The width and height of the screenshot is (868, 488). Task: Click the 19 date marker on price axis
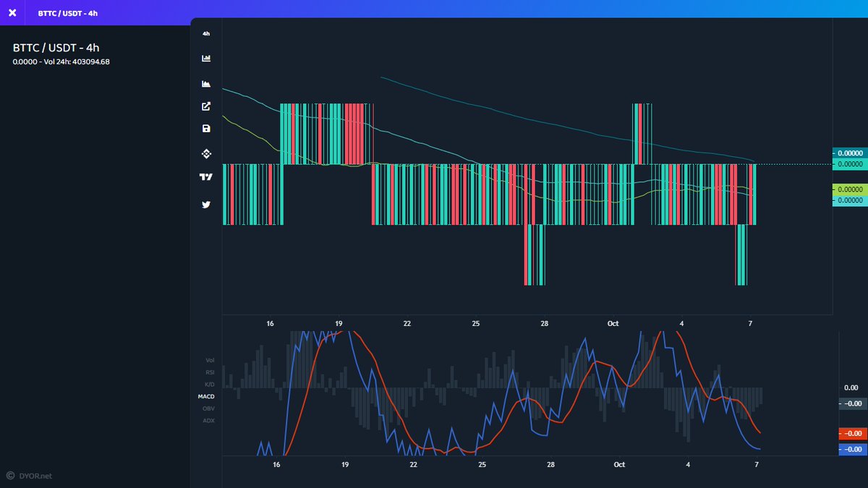339,323
